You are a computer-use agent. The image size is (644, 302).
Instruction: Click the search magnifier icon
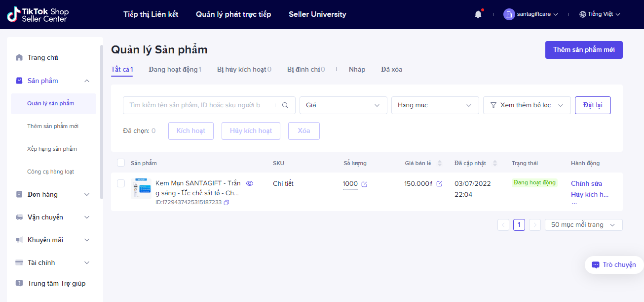click(x=285, y=105)
